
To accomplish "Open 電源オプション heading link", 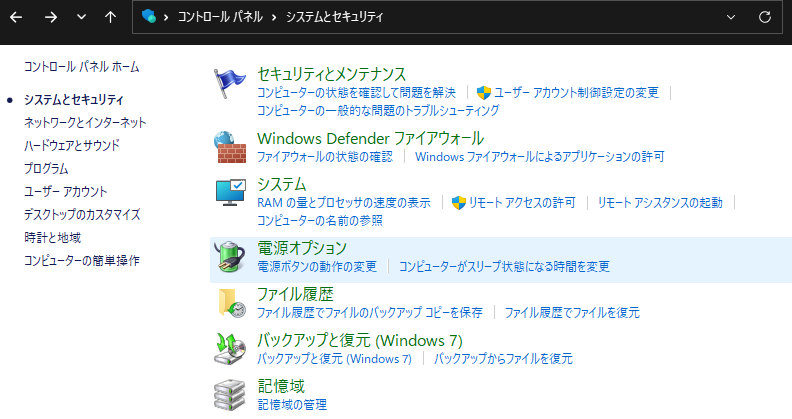I will [x=302, y=248].
